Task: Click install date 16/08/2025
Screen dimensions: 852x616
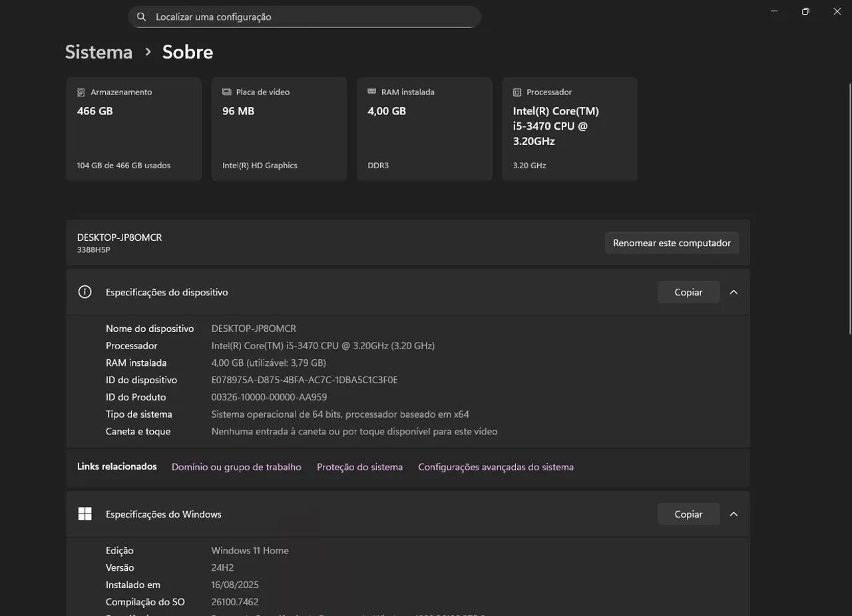Action: tap(235, 585)
